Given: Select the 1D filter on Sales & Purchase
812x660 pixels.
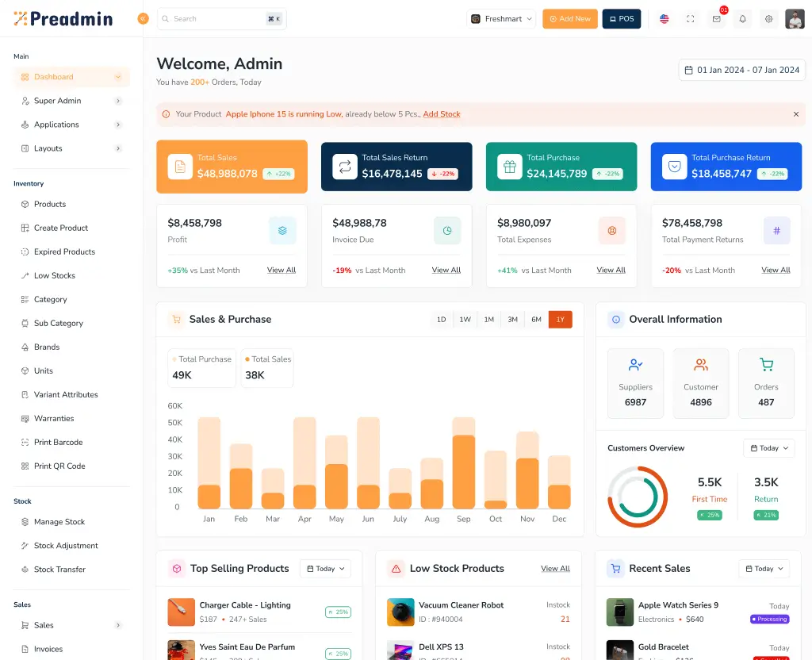Looking at the screenshot, I should click(441, 319).
